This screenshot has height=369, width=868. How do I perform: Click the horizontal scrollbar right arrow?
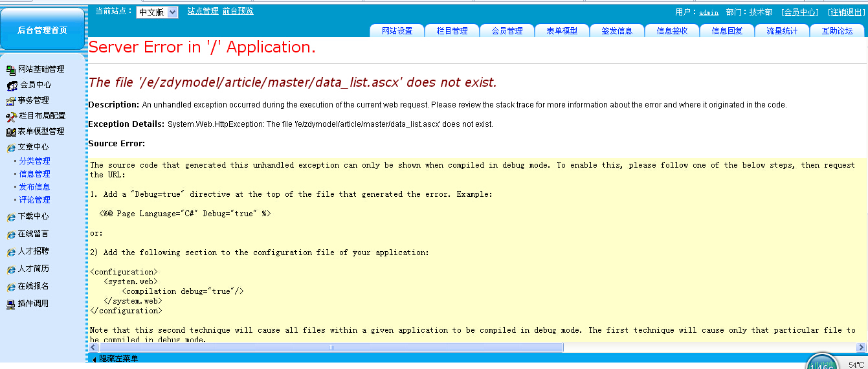(x=861, y=347)
